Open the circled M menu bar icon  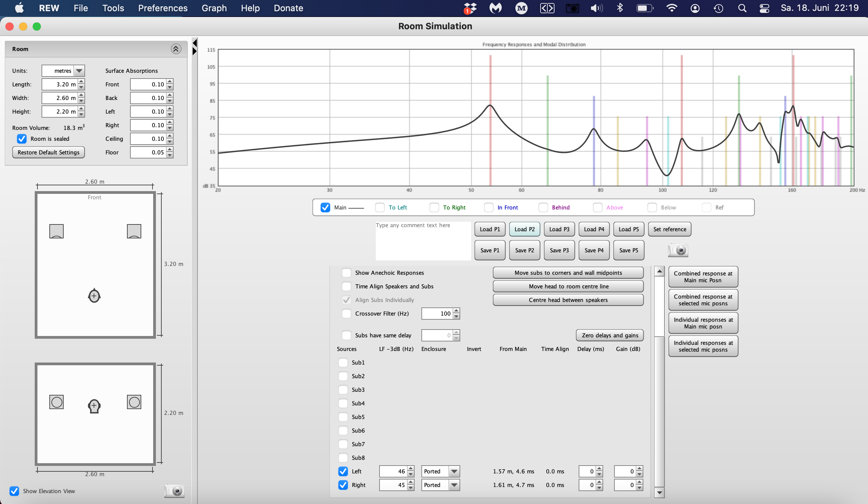(x=521, y=8)
